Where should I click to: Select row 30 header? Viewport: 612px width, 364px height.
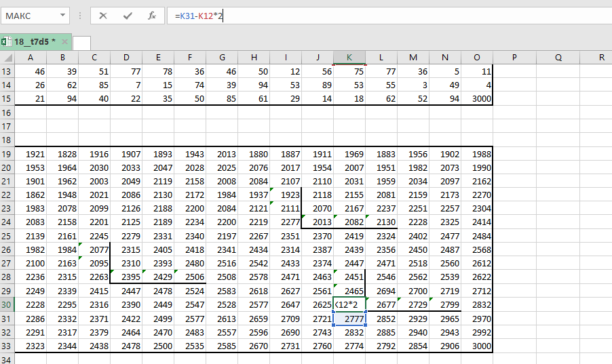point(7,305)
